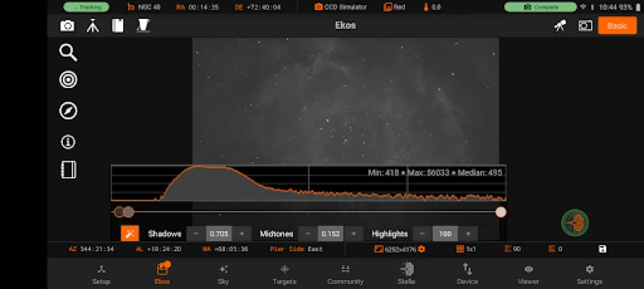Click the Midtones value field 0.152
644x289 pixels.
tap(331, 233)
